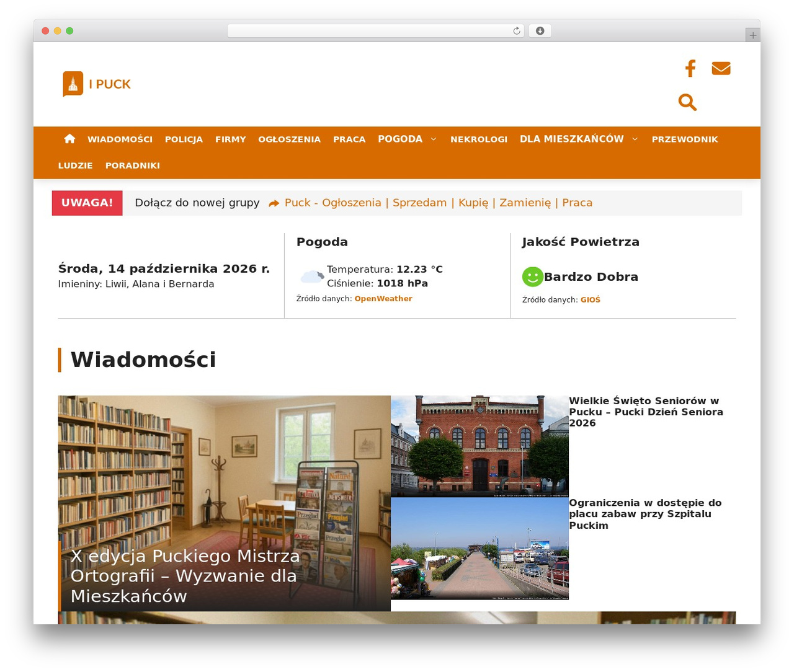Open the OGŁOSZENIA menu item

coord(289,139)
